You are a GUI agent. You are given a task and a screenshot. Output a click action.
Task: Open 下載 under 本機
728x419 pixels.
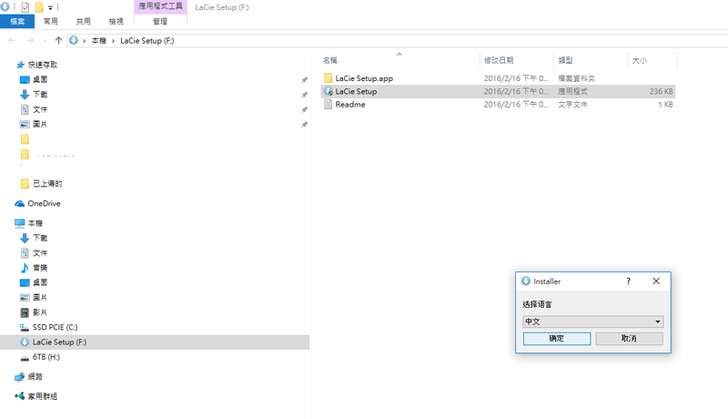pos(40,238)
